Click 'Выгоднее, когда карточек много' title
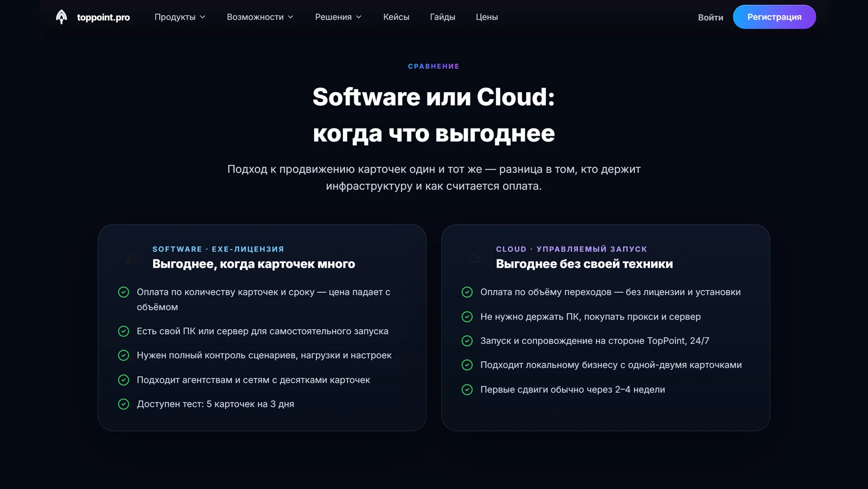 (254, 264)
